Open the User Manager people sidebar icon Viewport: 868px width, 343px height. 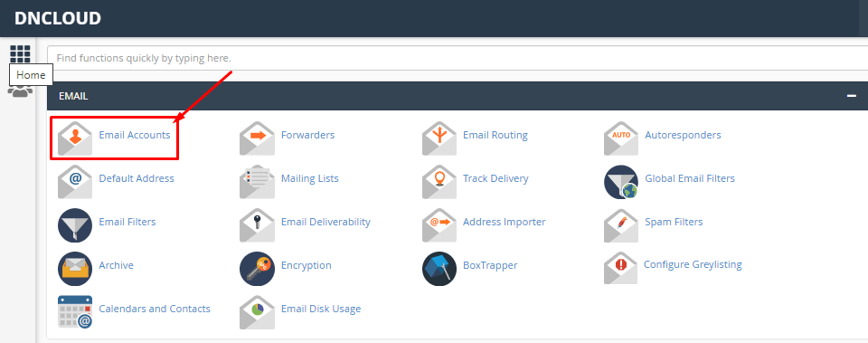click(x=20, y=91)
